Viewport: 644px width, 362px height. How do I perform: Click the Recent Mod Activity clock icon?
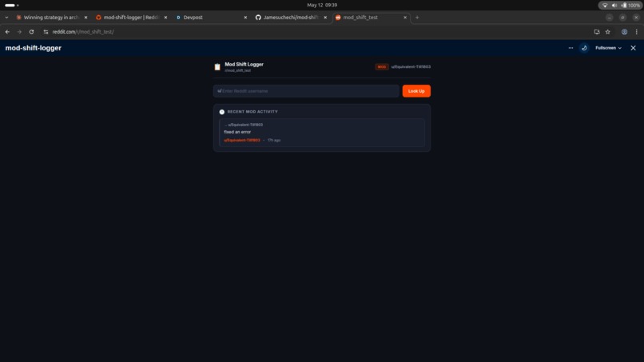click(x=222, y=112)
